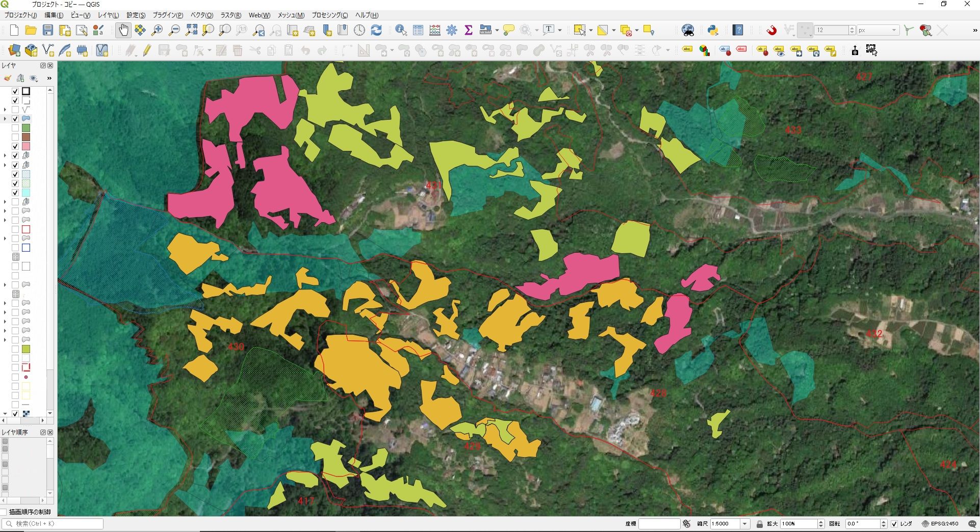Click the Refresh map icon
This screenshot has width=980, height=532.
click(376, 31)
